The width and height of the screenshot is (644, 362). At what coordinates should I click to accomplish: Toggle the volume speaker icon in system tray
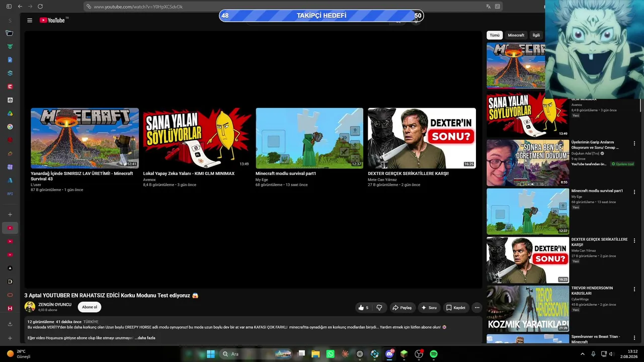(x=611, y=354)
